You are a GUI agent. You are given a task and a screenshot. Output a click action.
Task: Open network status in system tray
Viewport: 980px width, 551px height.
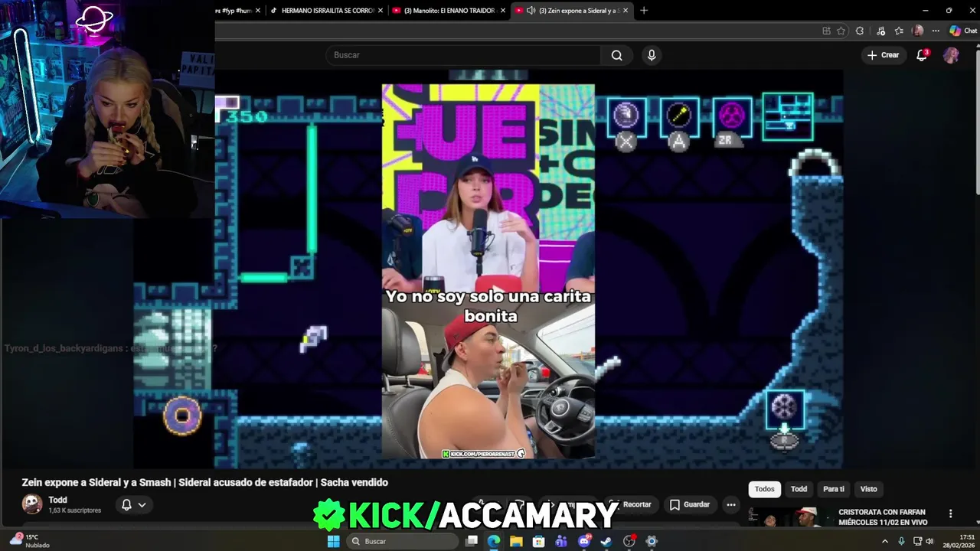point(917,541)
